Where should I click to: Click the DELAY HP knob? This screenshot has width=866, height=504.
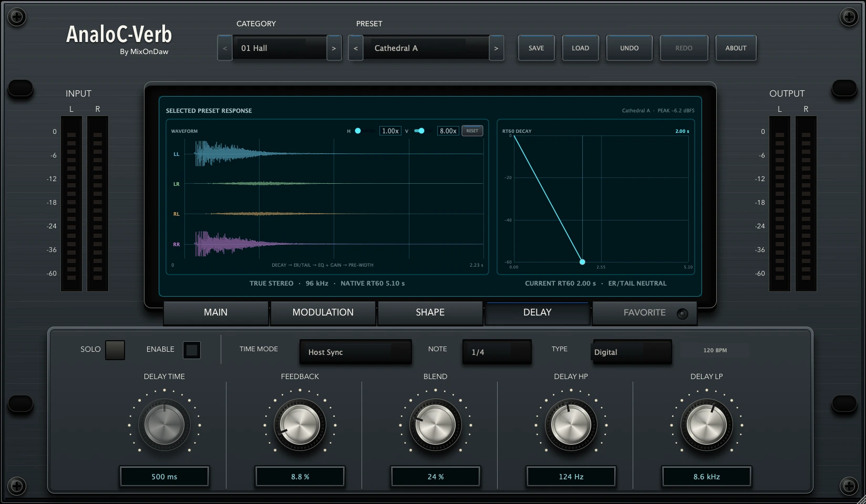coord(571,425)
